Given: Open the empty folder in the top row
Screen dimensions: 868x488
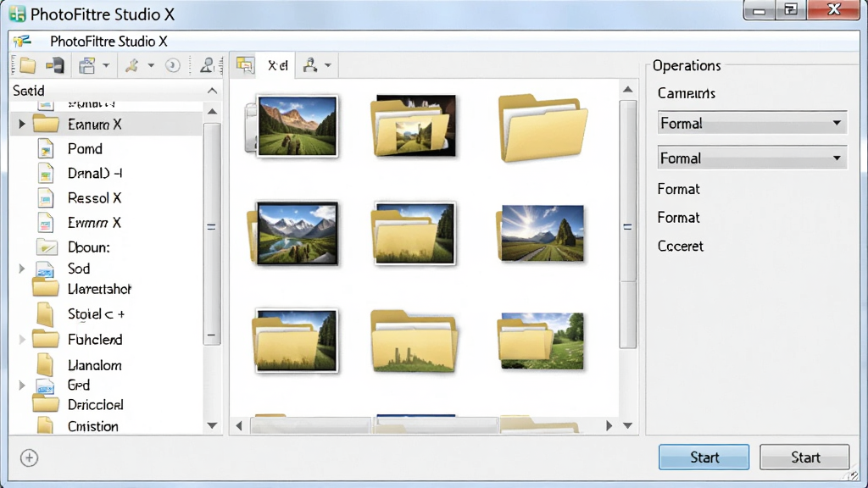Looking at the screenshot, I should (542, 129).
